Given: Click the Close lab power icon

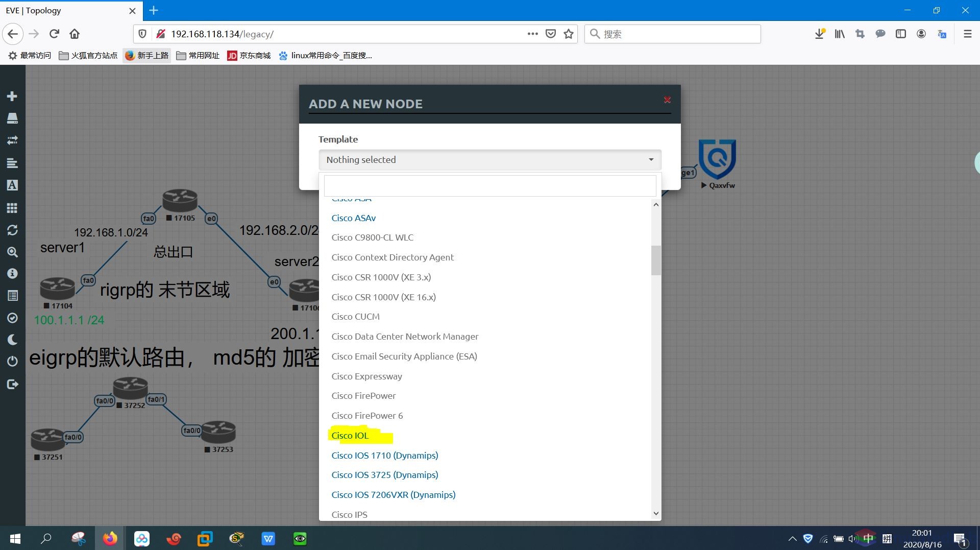Looking at the screenshot, I should pyautogui.click(x=12, y=362).
